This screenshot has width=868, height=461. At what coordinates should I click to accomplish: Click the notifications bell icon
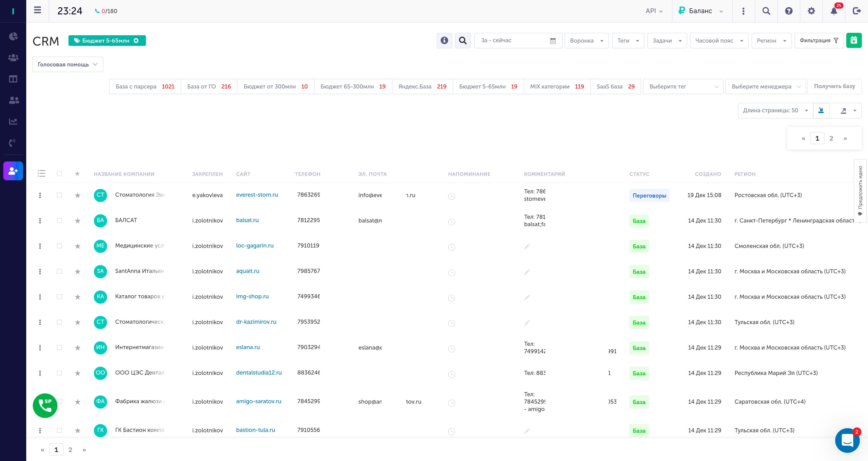click(834, 11)
